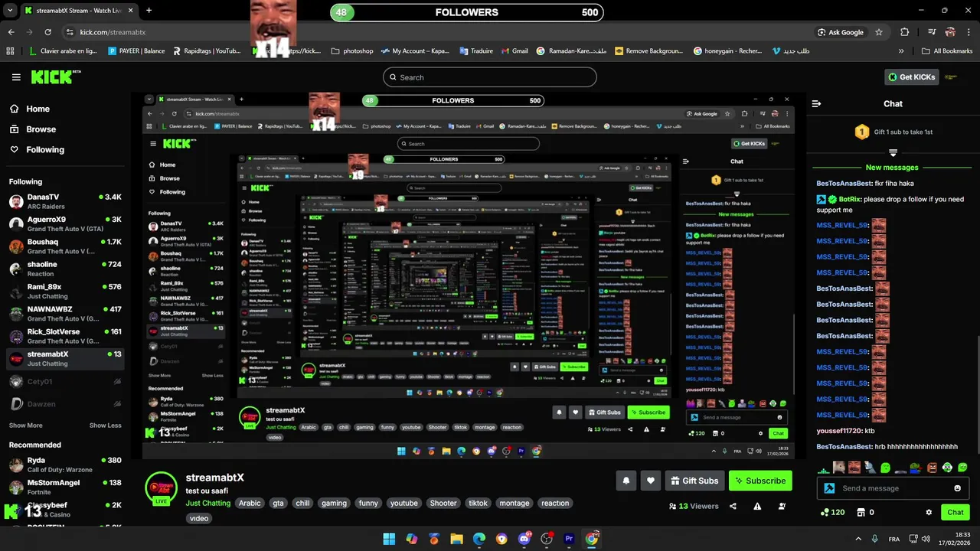Open AguerroX9 channel in Following list

pos(64,223)
